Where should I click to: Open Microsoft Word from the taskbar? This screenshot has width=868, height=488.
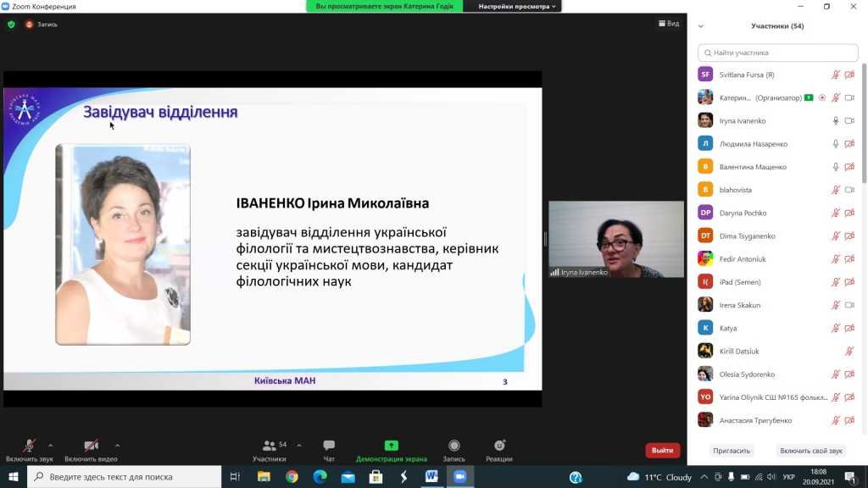click(x=431, y=477)
